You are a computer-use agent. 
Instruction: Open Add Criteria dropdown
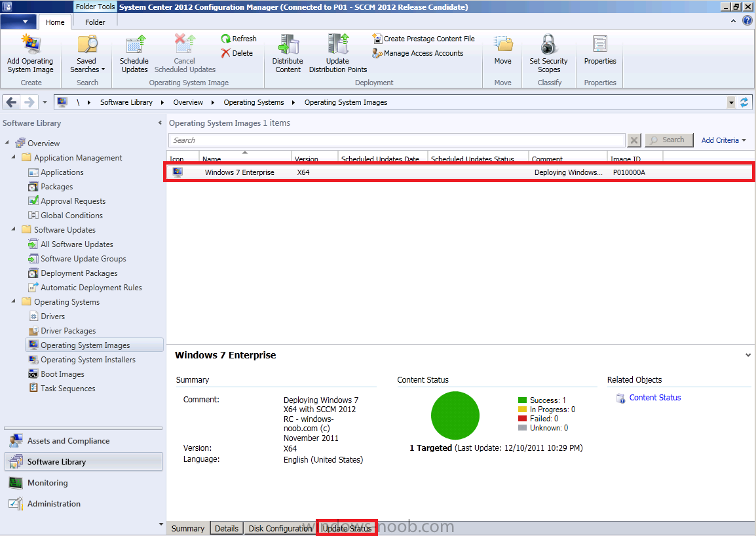(724, 140)
